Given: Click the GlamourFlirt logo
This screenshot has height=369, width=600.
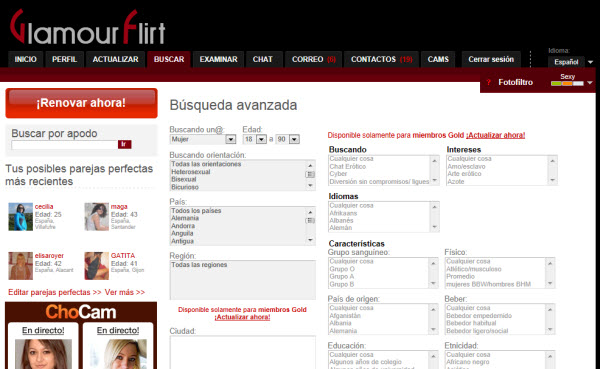Looking at the screenshot, I should [x=88, y=28].
